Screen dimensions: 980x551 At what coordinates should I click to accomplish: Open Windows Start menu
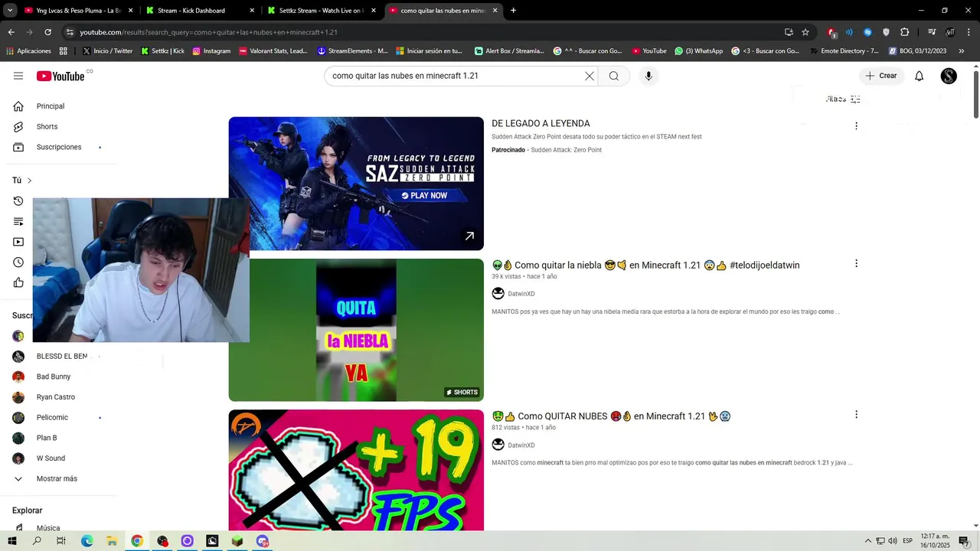tap(11, 541)
